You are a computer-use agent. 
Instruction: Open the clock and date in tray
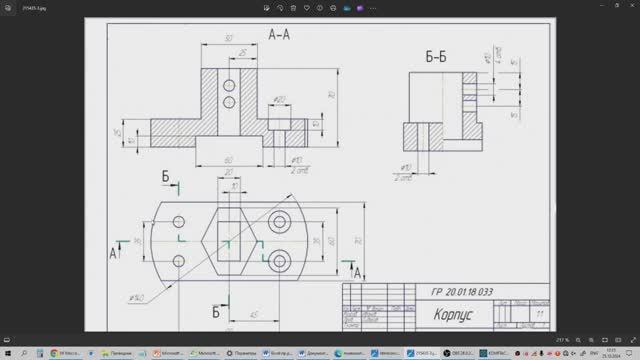tap(611, 353)
